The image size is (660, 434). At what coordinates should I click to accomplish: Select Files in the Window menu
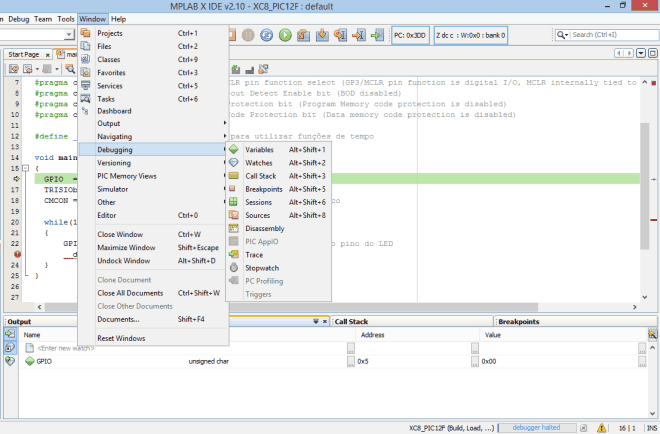pyautogui.click(x=153, y=46)
